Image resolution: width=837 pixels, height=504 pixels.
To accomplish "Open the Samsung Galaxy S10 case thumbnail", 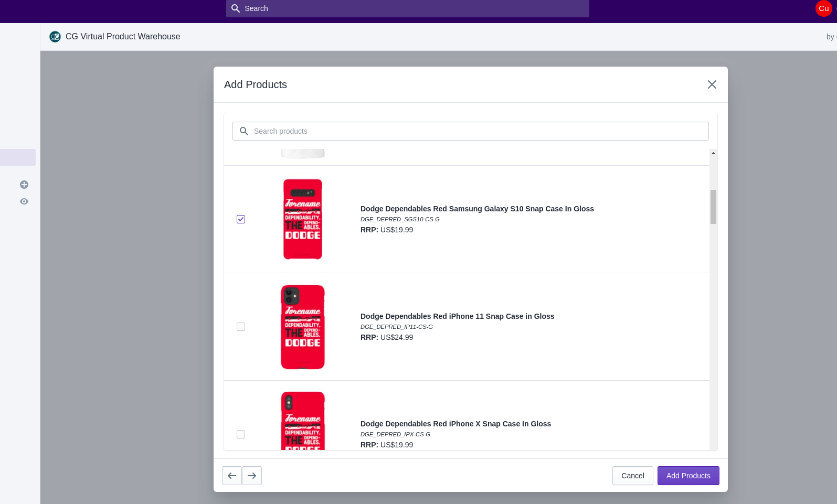I will [303, 219].
